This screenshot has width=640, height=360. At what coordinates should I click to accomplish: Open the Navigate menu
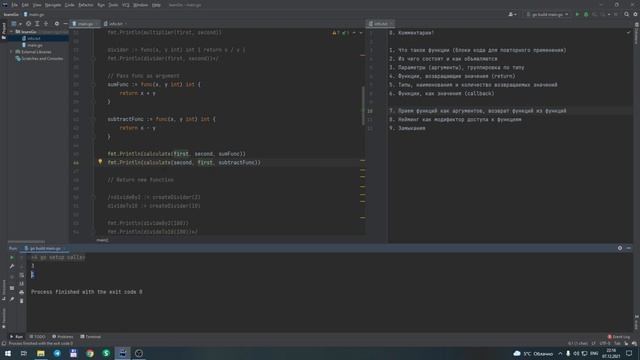point(53,5)
